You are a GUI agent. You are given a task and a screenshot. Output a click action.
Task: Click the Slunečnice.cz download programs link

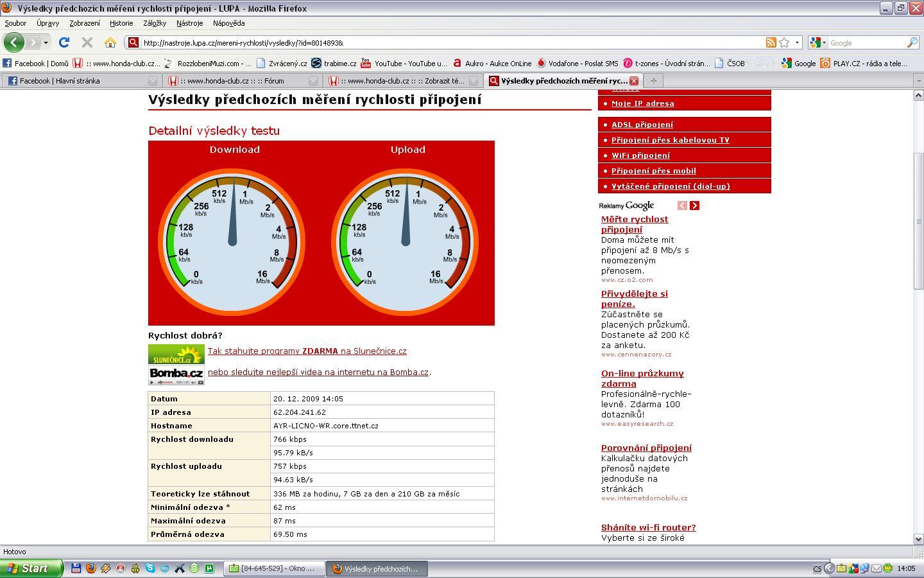coord(307,351)
